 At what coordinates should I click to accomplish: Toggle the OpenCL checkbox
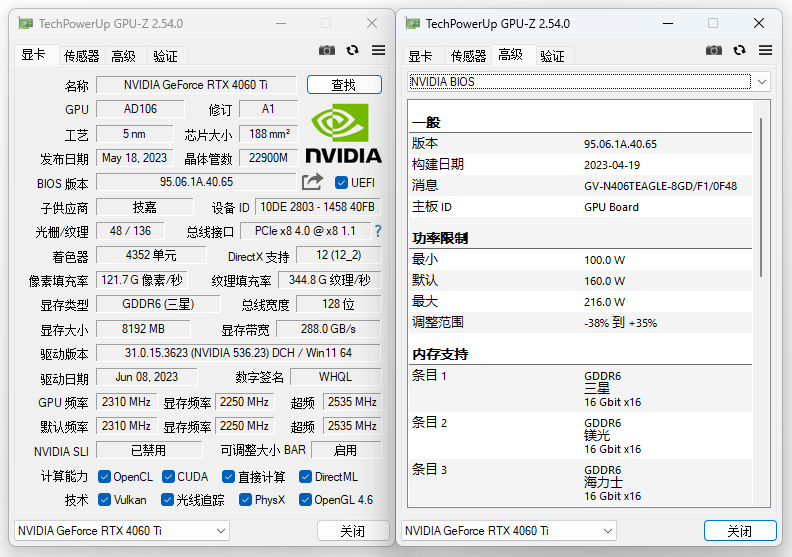click(105, 477)
